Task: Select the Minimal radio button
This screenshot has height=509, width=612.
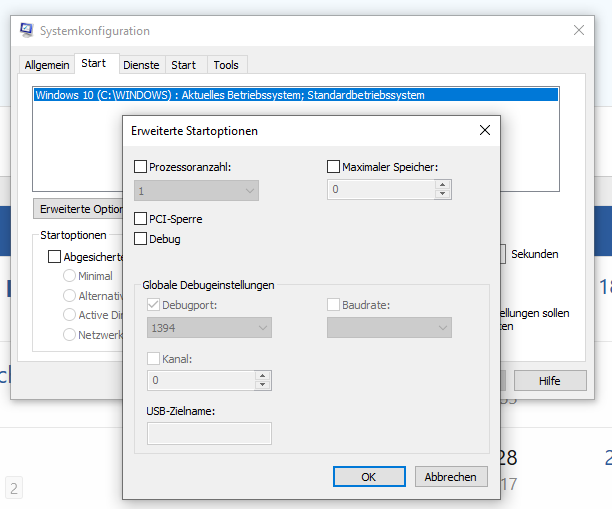Action: (x=69, y=276)
